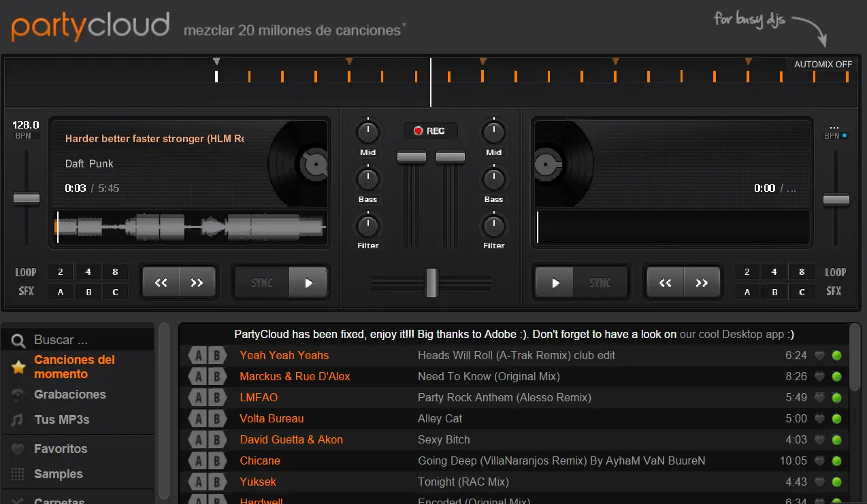Image resolution: width=867 pixels, height=504 pixels.
Task: Open Favoritos section
Action: (61, 449)
